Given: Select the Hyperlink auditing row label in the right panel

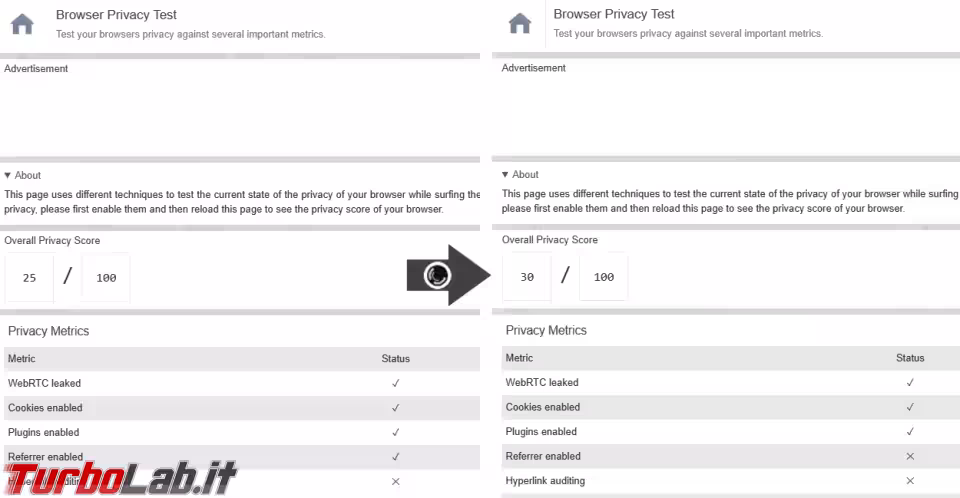Looking at the screenshot, I should pyautogui.click(x=546, y=481).
